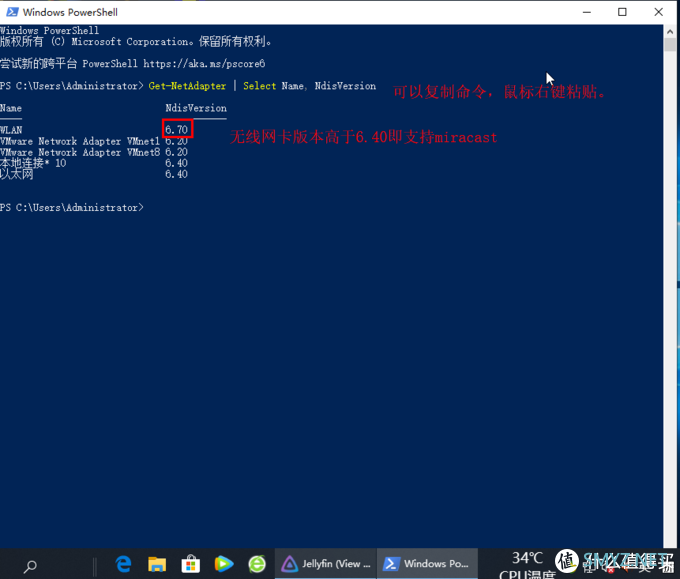
Task: Click the https://aka.ms/pscore6 link text
Action: tap(204, 64)
